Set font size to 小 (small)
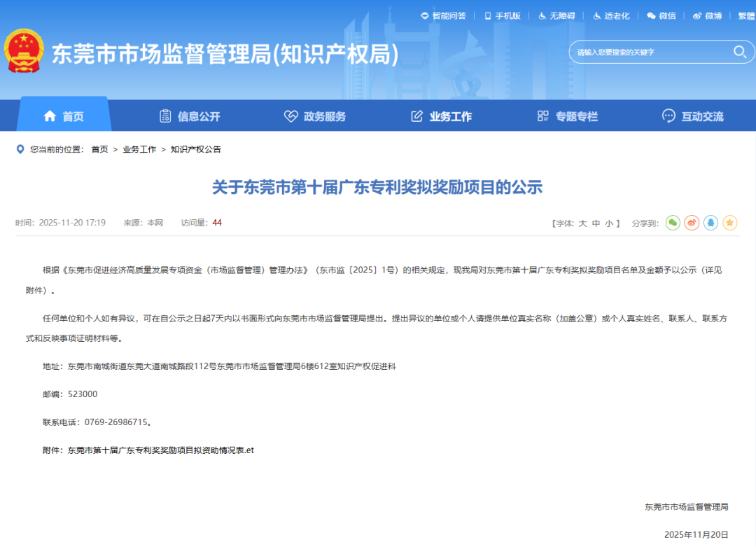 pos(609,223)
